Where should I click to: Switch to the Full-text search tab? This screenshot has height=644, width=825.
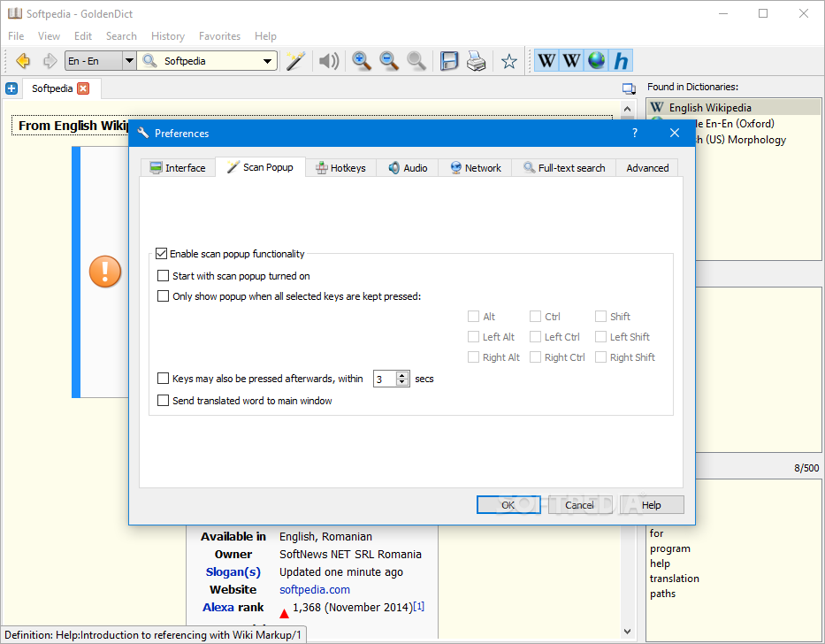click(564, 168)
